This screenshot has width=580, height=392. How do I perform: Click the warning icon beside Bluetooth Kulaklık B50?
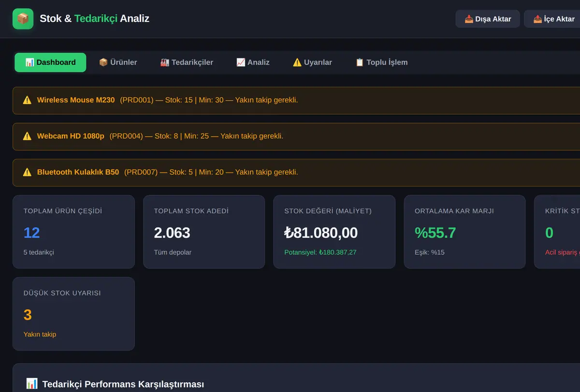[x=27, y=172]
